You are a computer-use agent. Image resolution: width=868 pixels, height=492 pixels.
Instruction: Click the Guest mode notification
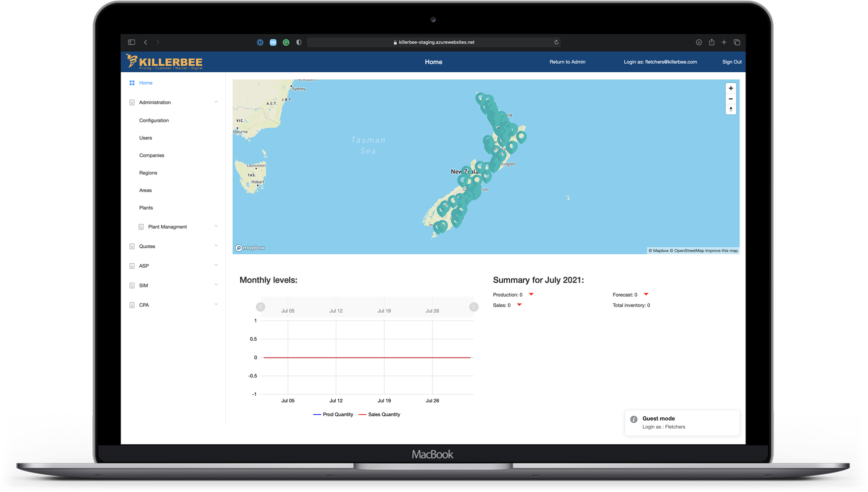682,423
